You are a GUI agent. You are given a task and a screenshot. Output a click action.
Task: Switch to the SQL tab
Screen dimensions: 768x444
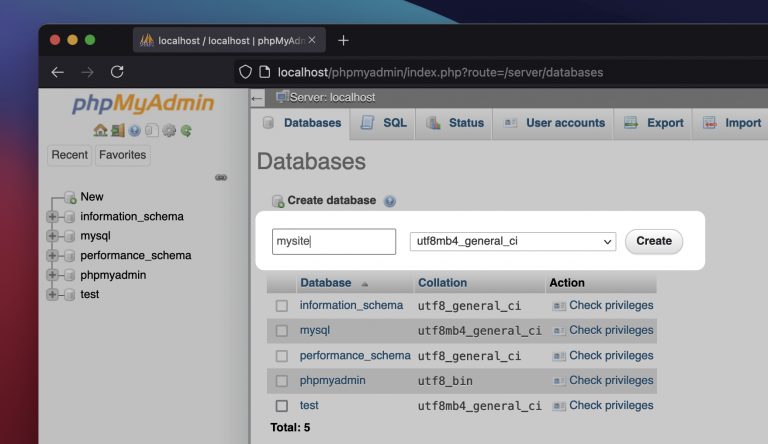point(384,123)
